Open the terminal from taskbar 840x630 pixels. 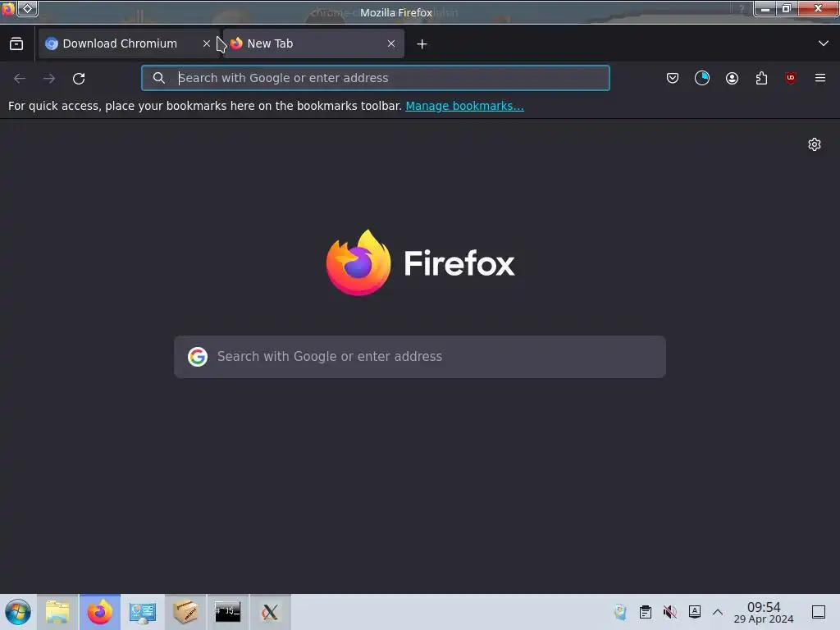click(x=228, y=612)
